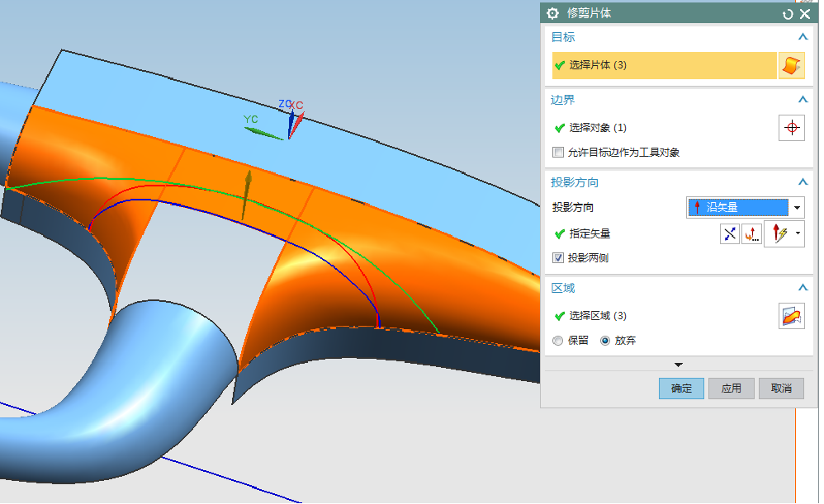Expand more options triangle below 区域
This screenshot has width=824, height=504.
click(679, 365)
